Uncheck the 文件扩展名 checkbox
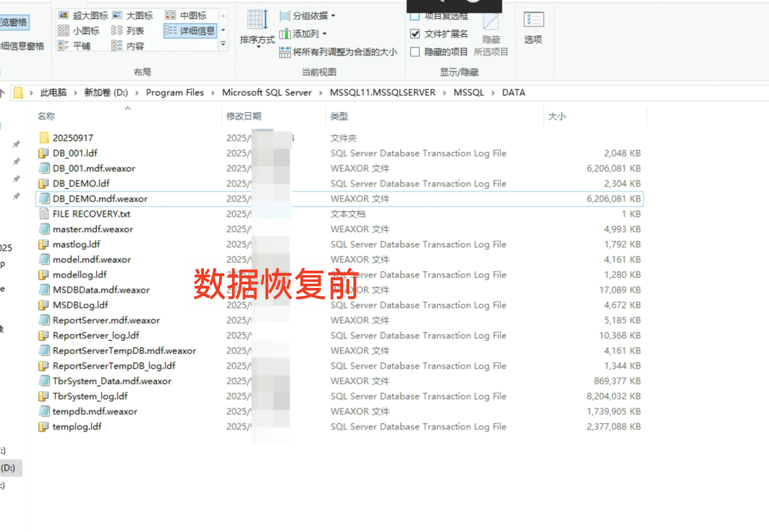Image resolution: width=769 pixels, height=532 pixels. point(415,34)
